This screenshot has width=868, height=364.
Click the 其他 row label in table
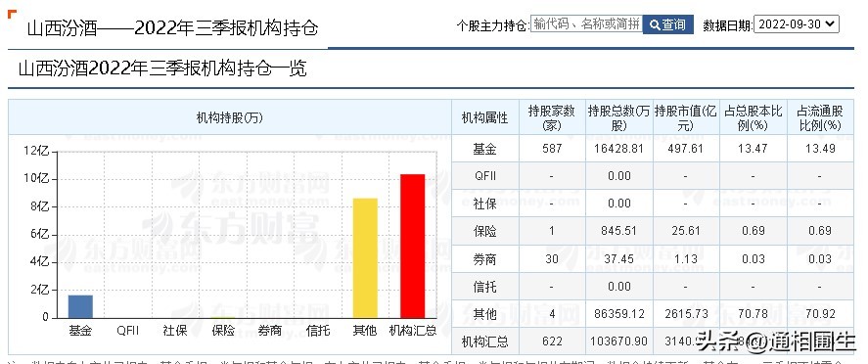pos(485,314)
